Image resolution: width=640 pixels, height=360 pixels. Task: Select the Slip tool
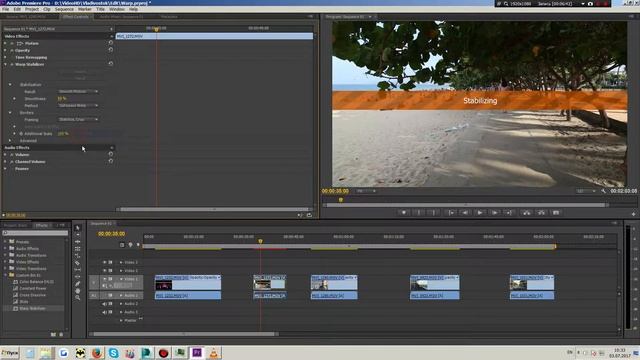point(78,270)
